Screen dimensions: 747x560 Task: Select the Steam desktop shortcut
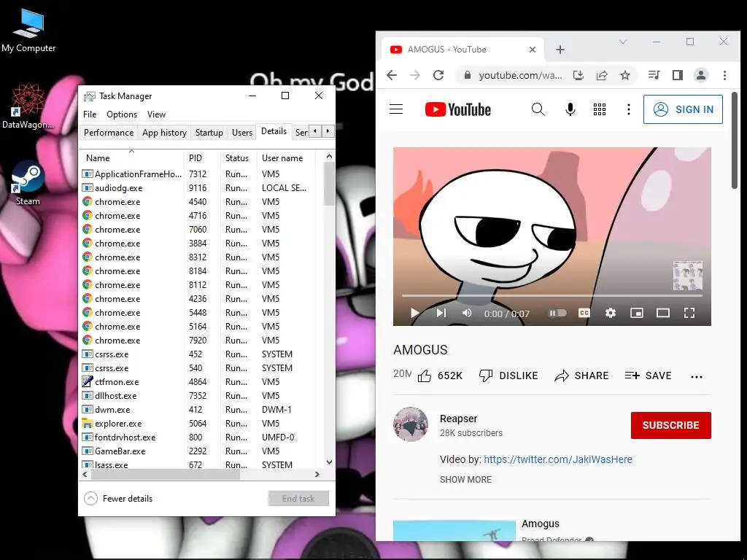pyautogui.click(x=28, y=183)
